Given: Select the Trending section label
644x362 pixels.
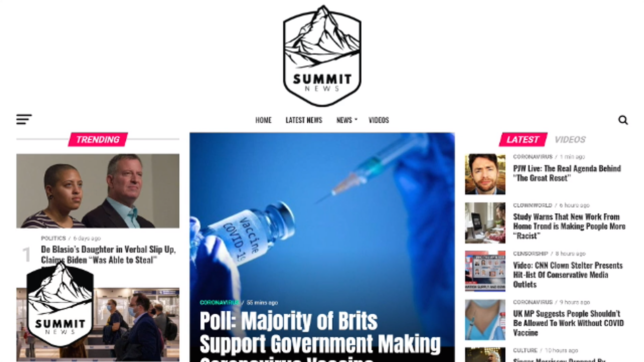Looking at the screenshot, I should (98, 140).
